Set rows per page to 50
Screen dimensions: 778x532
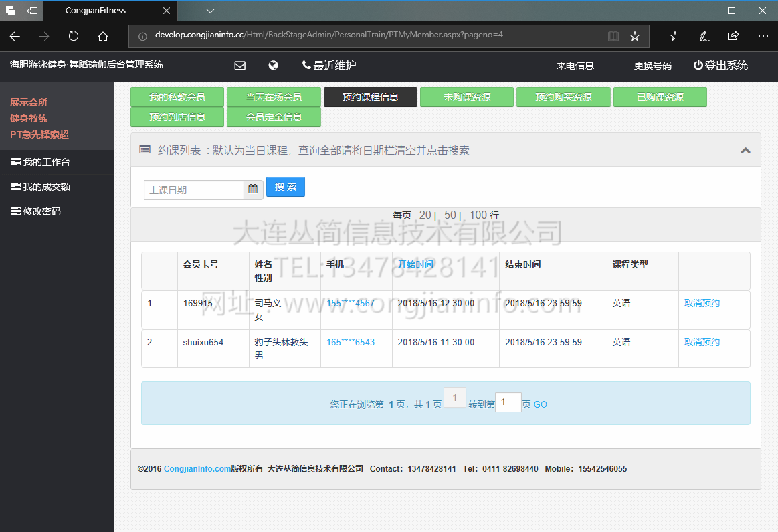(x=450, y=215)
